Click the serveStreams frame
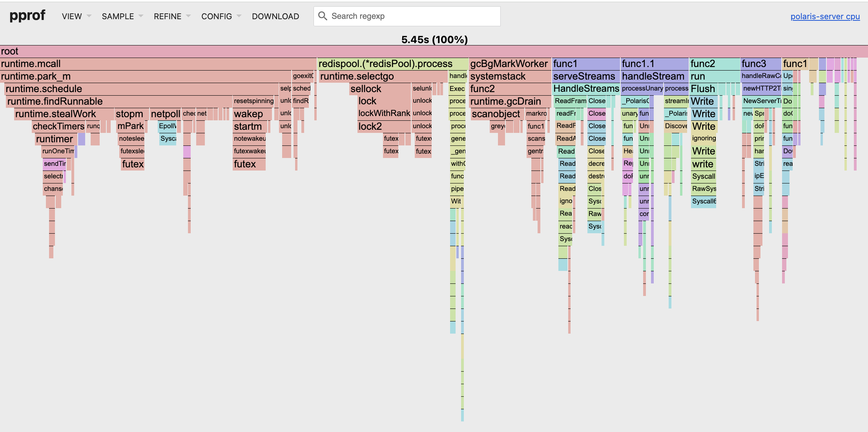The height and width of the screenshot is (432, 868). [x=585, y=76]
